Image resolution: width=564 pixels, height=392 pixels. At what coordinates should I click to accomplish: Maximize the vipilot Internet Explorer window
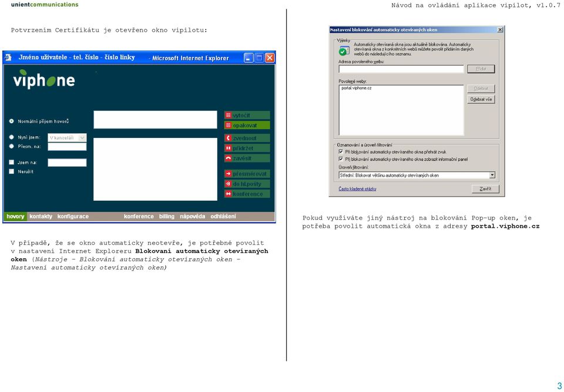pos(259,58)
